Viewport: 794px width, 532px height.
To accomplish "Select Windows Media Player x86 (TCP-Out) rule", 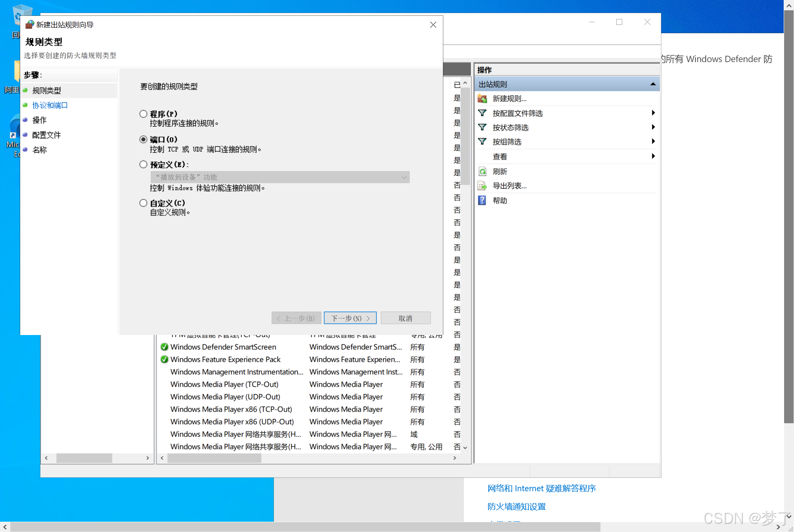I will [310, 409].
